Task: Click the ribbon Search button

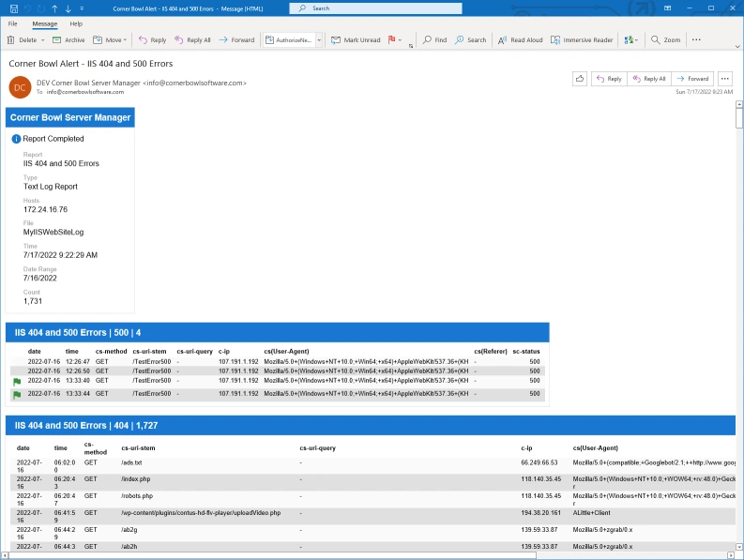Action: point(471,39)
